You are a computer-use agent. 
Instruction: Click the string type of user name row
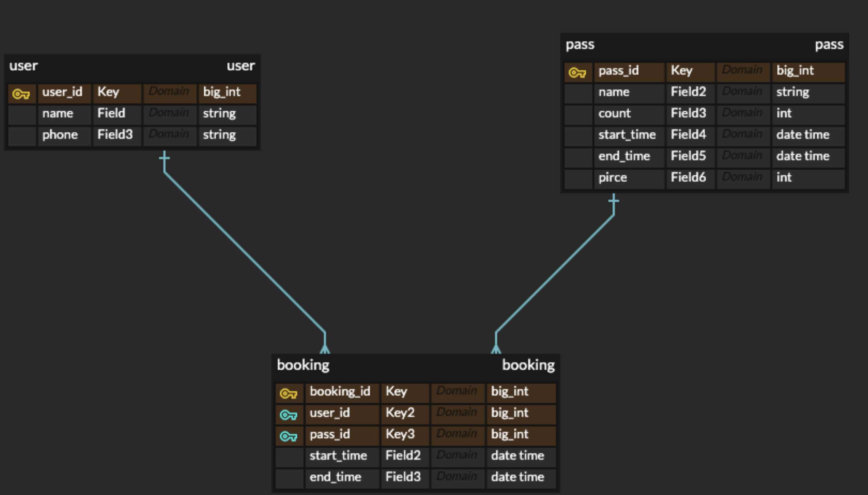click(220, 113)
